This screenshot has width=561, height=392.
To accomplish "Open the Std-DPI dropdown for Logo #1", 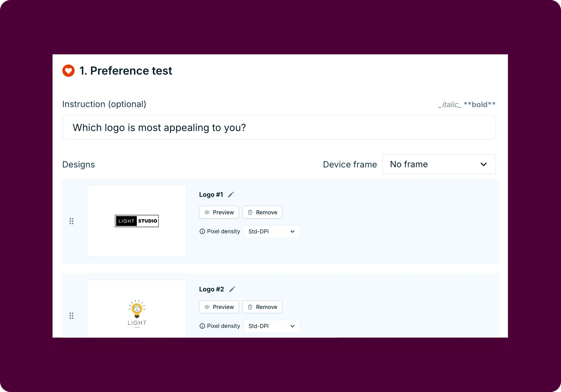I will pyautogui.click(x=271, y=231).
